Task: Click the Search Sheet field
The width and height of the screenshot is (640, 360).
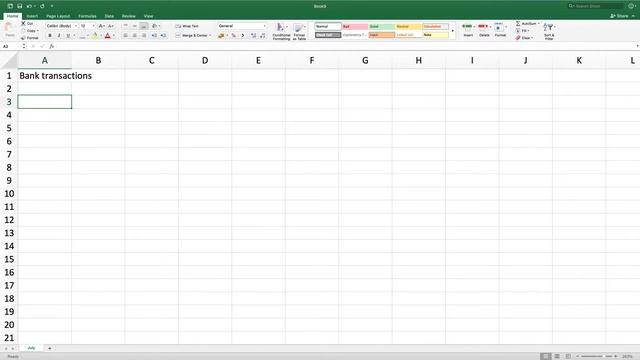Action: (x=596, y=6)
